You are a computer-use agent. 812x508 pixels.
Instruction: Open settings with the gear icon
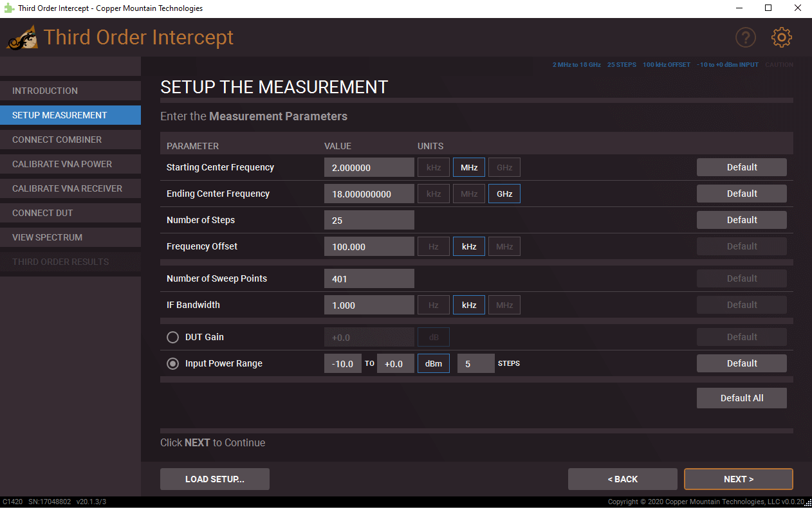[x=781, y=37]
